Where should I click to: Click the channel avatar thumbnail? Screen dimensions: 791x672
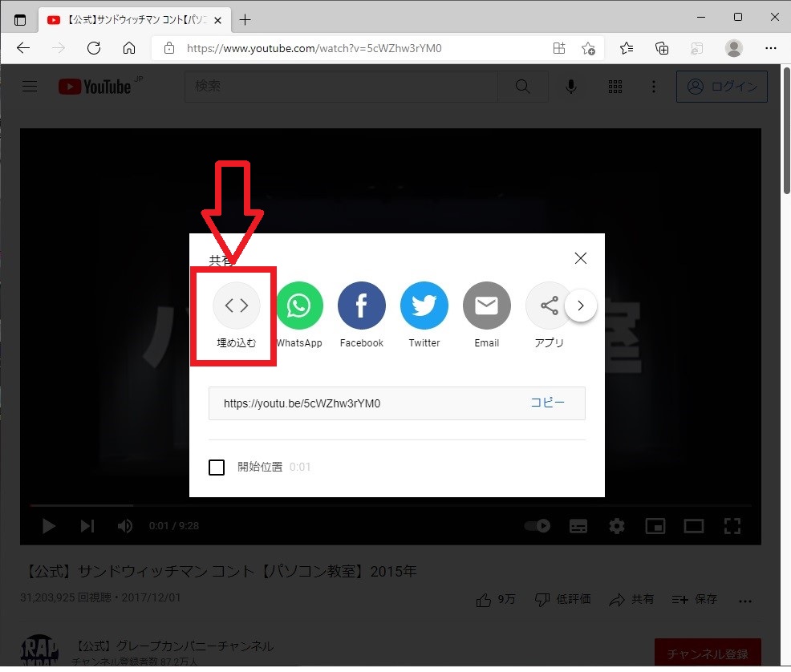pyautogui.click(x=39, y=650)
